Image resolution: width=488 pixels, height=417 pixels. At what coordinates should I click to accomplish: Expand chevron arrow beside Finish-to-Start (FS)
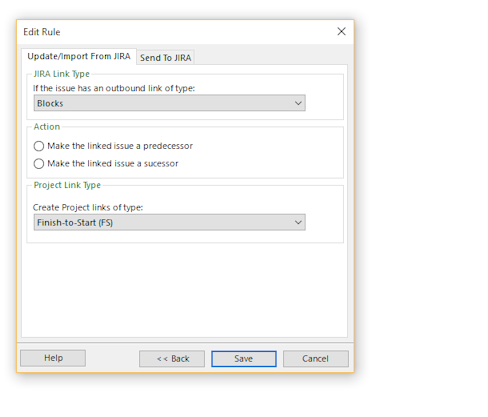pyautogui.click(x=298, y=222)
